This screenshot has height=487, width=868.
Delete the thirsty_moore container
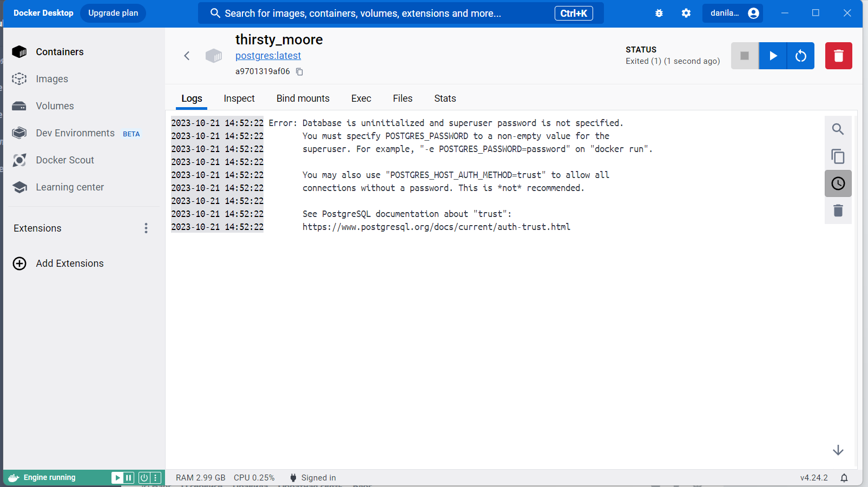(838, 56)
